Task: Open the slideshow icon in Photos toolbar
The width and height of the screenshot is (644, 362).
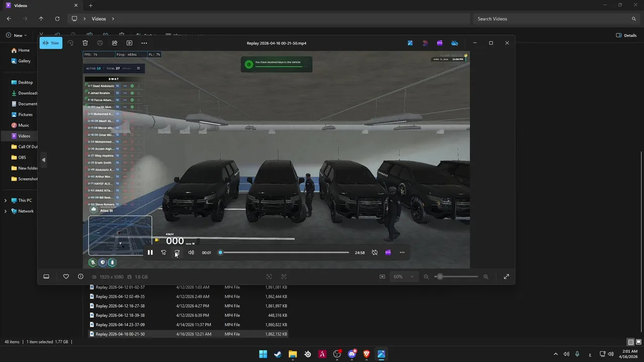Action: pos(129,43)
